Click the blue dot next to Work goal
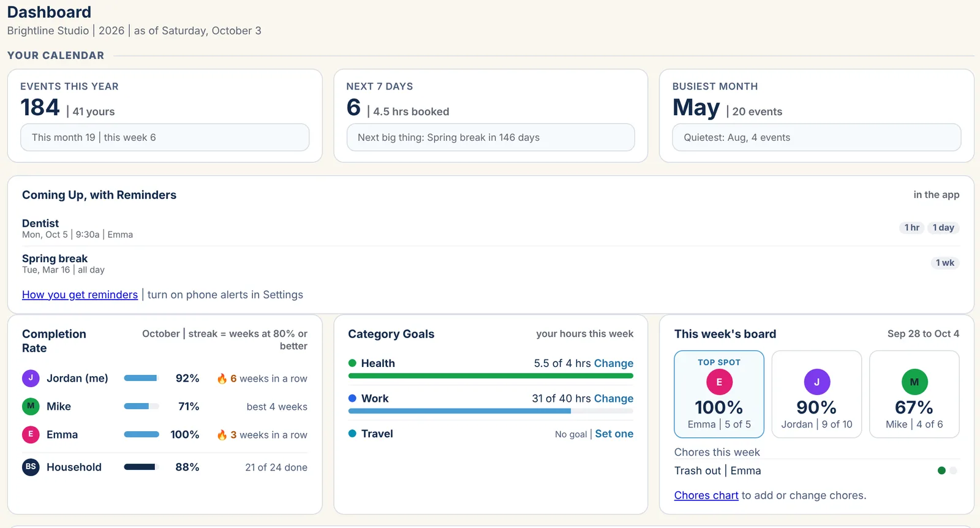 [352, 398]
